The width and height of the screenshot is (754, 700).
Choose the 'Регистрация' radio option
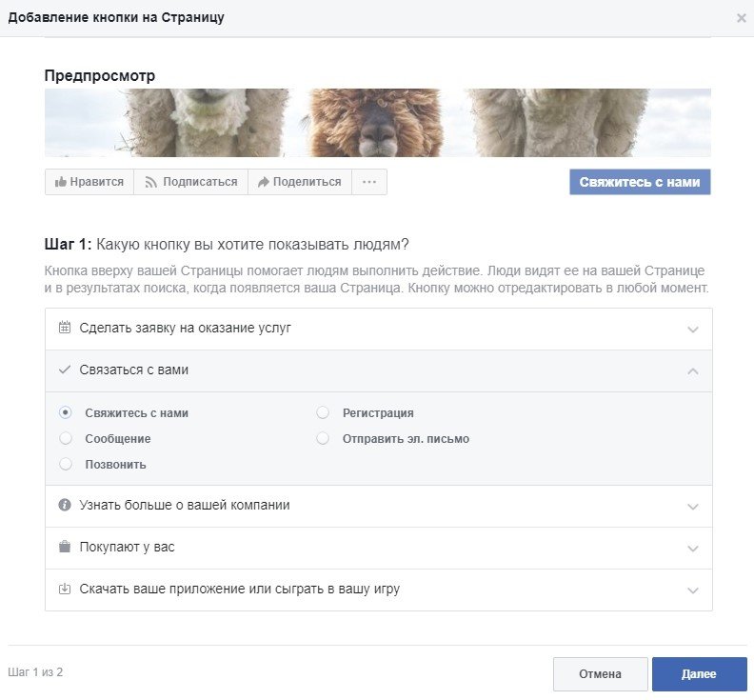[323, 413]
